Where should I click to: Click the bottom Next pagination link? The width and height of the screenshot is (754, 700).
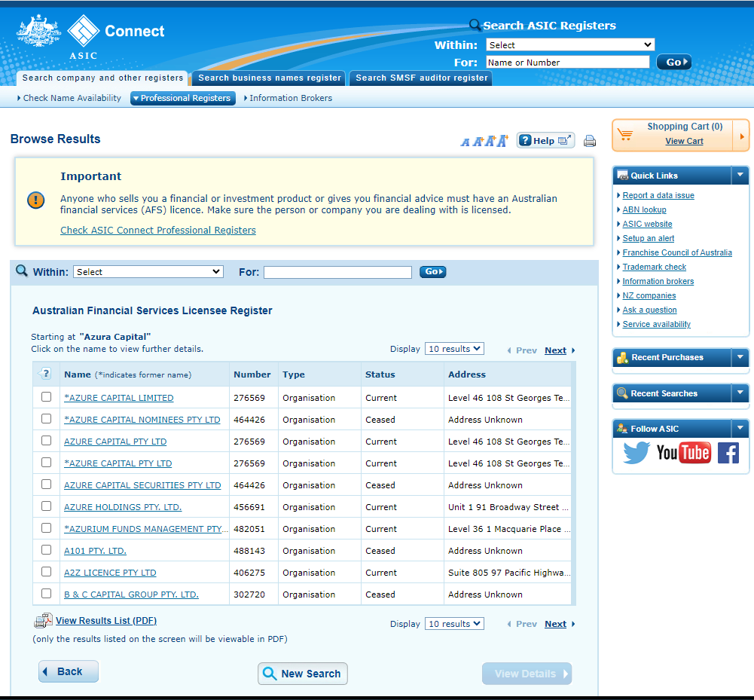coord(555,624)
